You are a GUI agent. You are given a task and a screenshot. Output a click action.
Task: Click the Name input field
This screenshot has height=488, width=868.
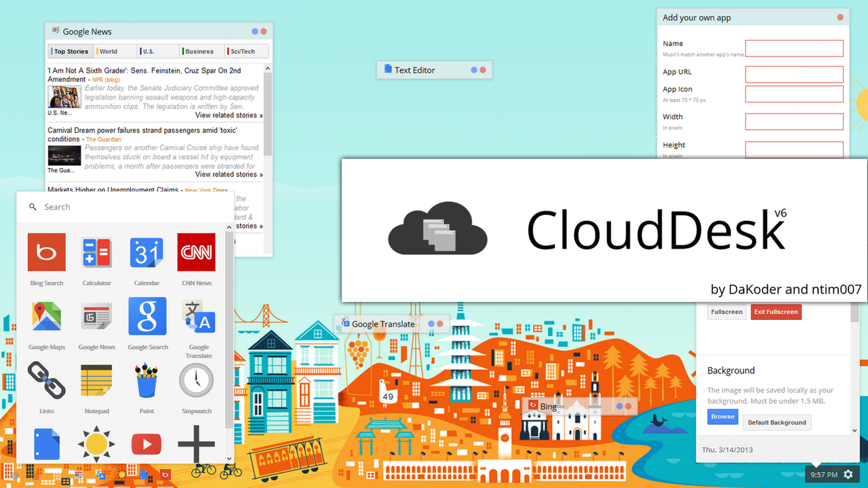(x=794, y=48)
